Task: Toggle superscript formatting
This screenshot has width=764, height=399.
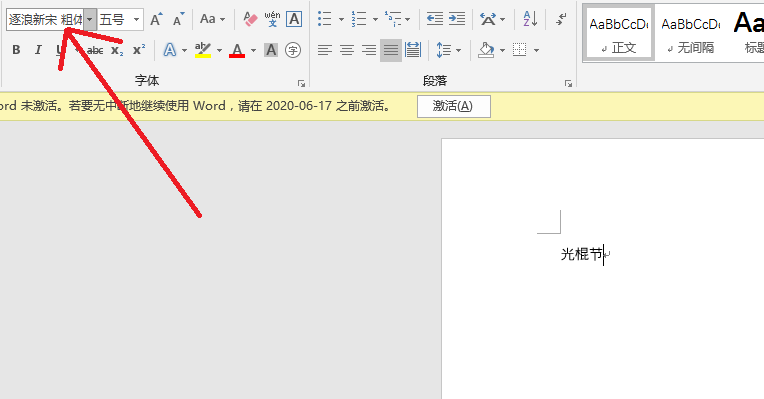Action: [139, 50]
